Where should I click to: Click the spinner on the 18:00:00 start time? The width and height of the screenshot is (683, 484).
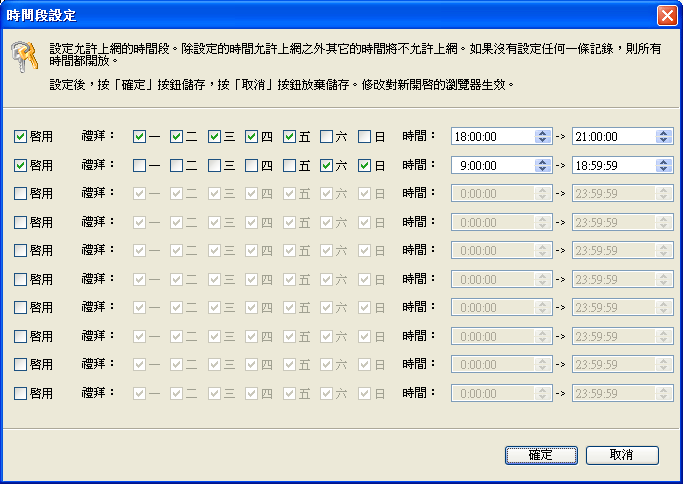point(543,136)
